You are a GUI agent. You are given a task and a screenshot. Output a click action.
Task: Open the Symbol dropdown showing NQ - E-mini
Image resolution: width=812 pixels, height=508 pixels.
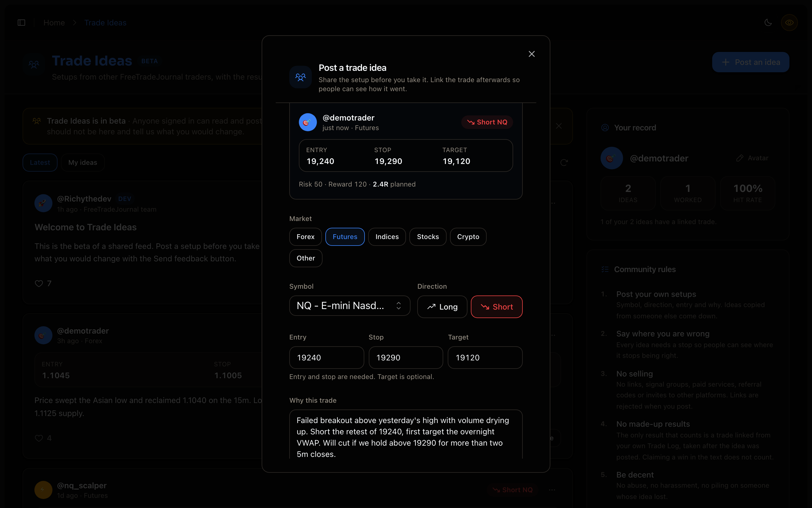point(350,306)
